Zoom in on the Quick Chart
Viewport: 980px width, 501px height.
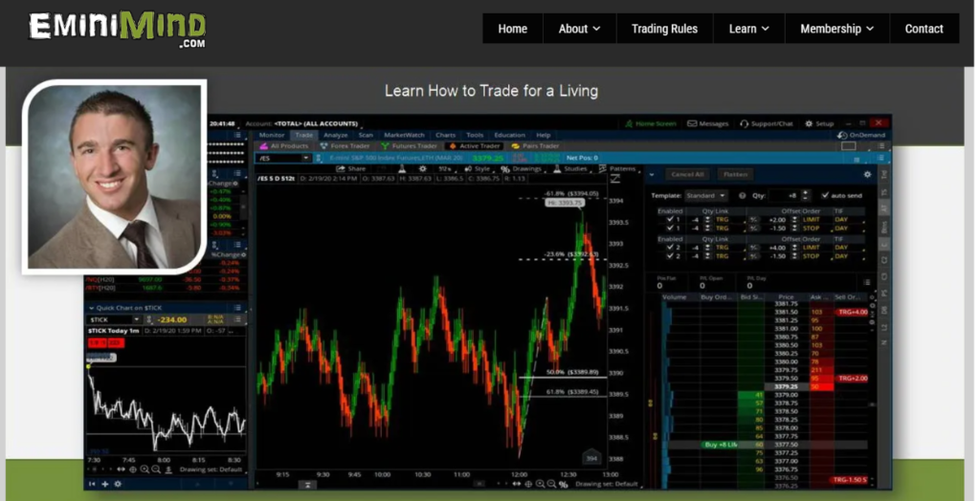coord(145,469)
